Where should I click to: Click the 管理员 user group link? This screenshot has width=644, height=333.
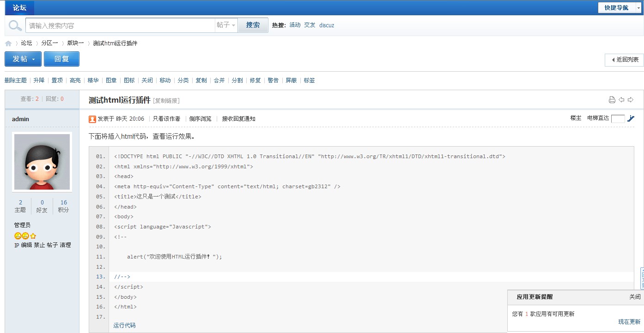tap(22, 225)
